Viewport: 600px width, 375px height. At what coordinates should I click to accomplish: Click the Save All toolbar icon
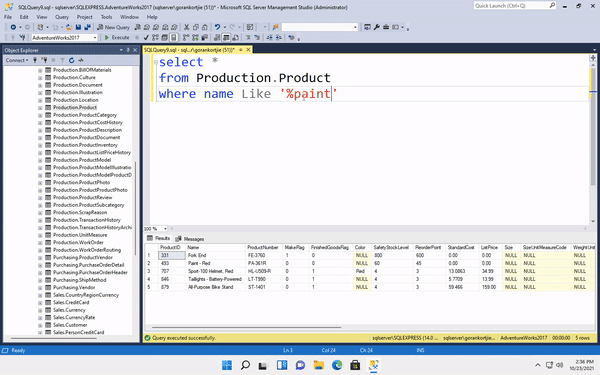pos(88,27)
